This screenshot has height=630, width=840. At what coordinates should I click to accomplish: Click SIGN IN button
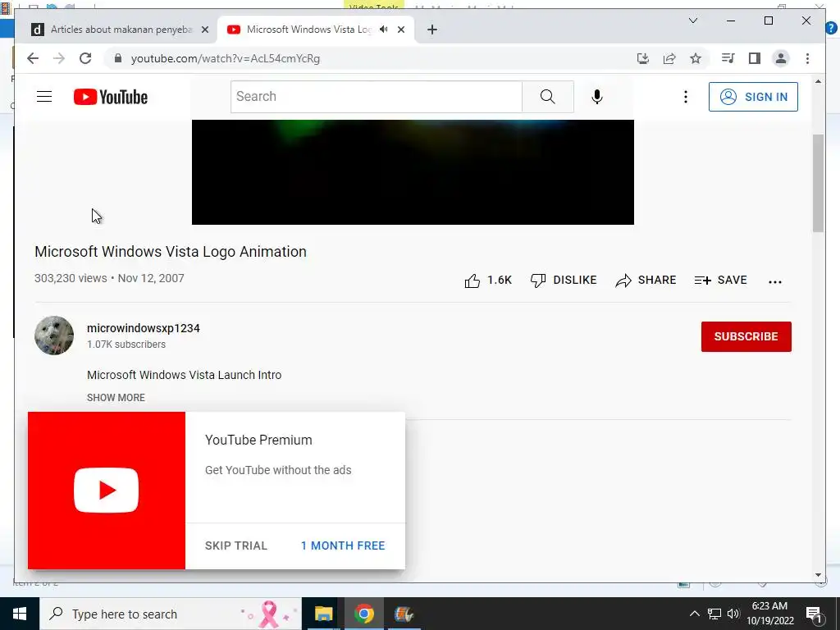click(753, 97)
